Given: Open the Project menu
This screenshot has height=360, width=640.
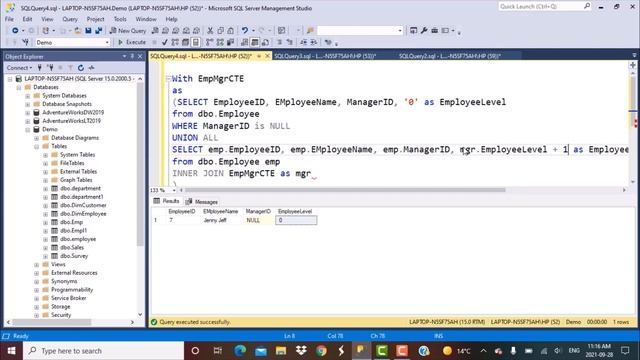Looking at the screenshot, I should click(96, 19).
